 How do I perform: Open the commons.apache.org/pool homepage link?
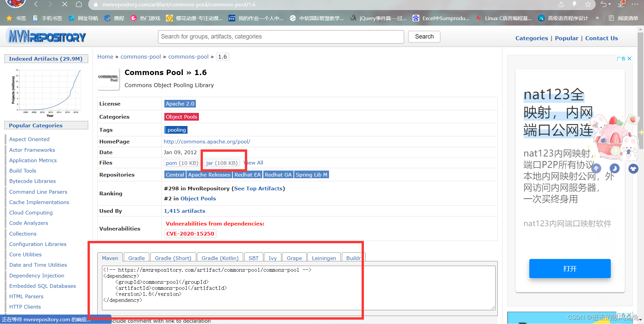coord(207,141)
